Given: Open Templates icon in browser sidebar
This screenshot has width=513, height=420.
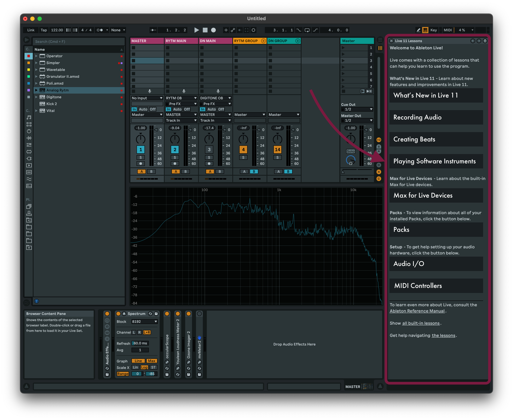Looking at the screenshot, I should pos(29,186).
